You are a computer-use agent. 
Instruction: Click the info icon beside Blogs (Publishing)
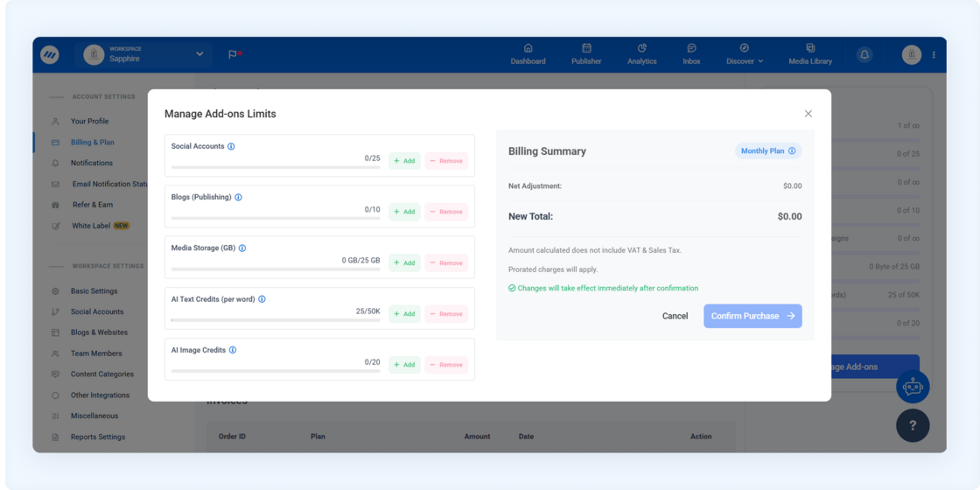click(x=239, y=197)
